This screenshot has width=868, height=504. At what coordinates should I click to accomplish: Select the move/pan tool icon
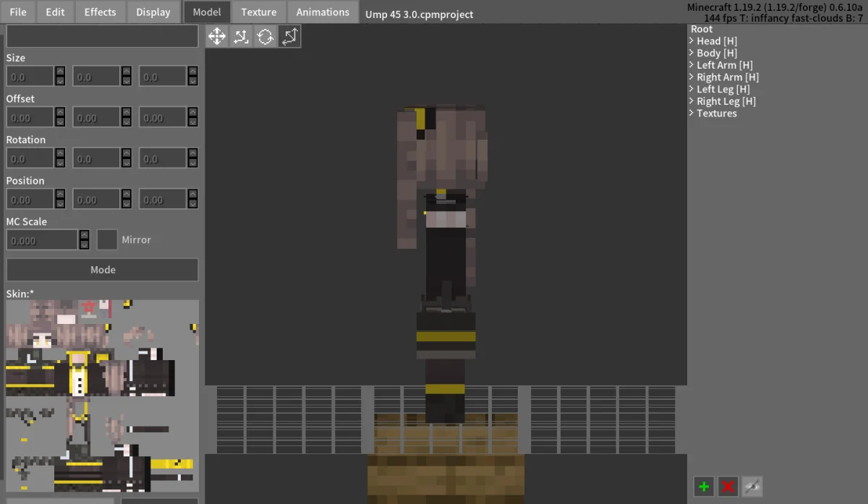pos(217,36)
